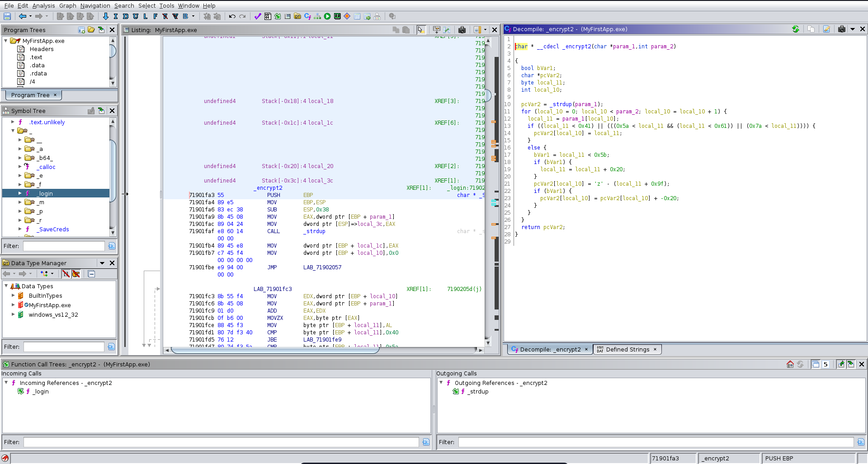
Task: Save the program with the floppy disk icon
Action: [x=7, y=16]
